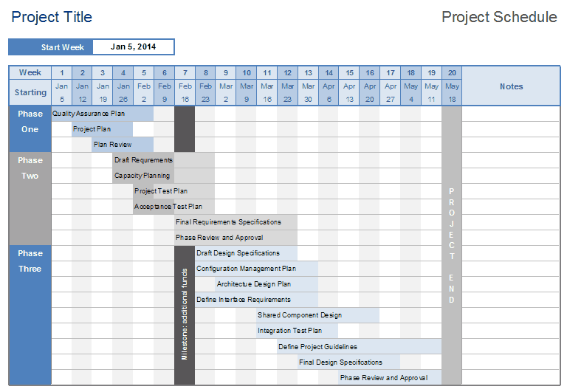Select the Project Title heading
Viewport: 567px width, 392px height.
pyautogui.click(x=52, y=18)
